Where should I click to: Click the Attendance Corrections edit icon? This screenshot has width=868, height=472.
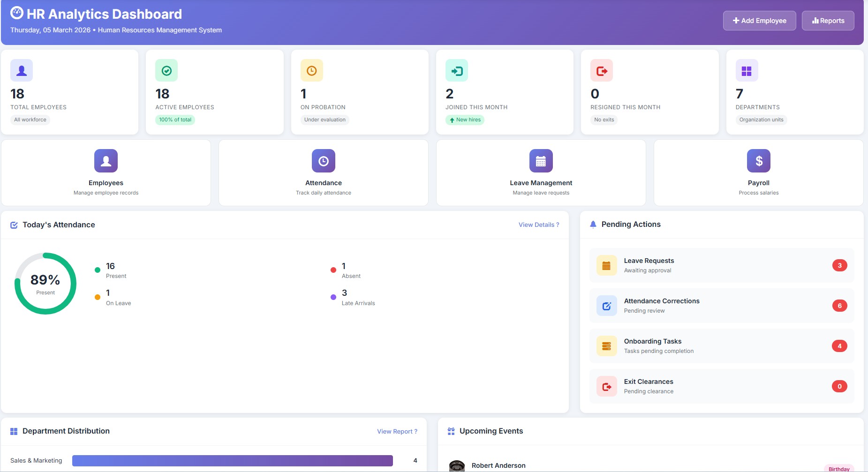(x=606, y=306)
